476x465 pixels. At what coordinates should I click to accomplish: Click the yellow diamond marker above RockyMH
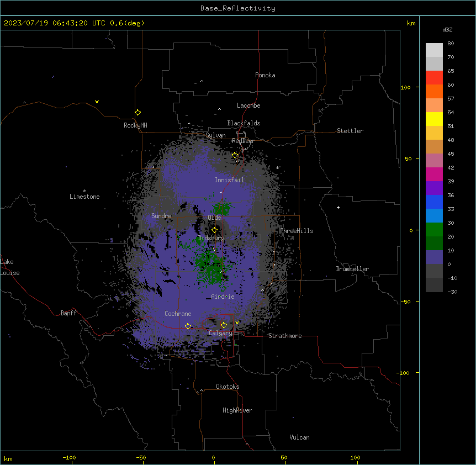pos(138,113)
